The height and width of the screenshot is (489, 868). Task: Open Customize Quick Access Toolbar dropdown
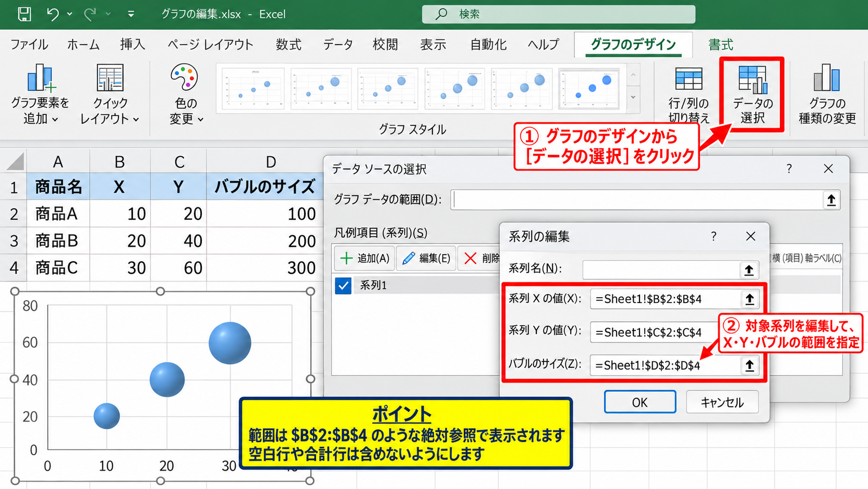(x=131, y=14)
